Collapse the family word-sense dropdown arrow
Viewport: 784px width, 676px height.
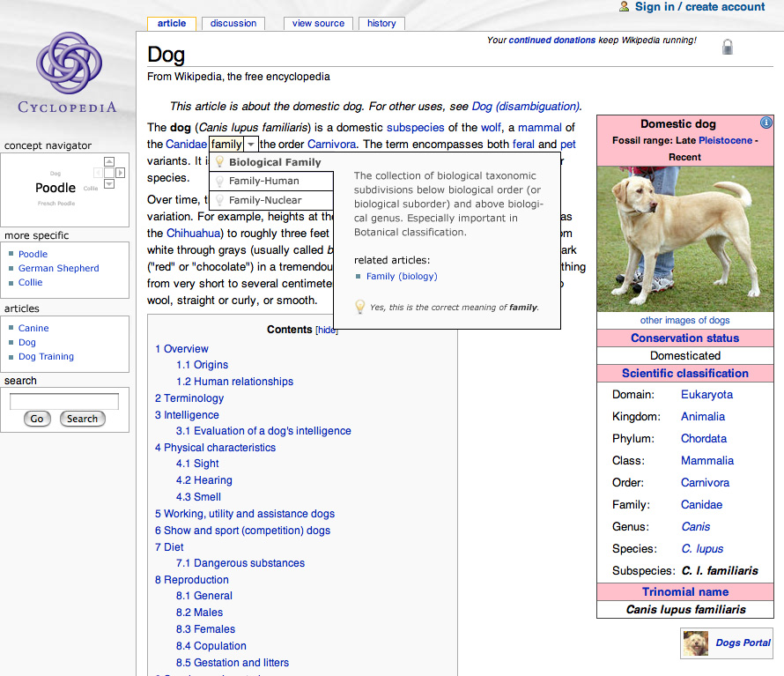coord(251,145)
